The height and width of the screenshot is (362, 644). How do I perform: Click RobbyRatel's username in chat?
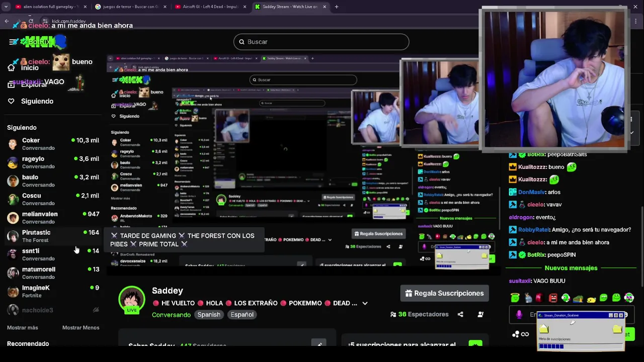tap(534, 230)
